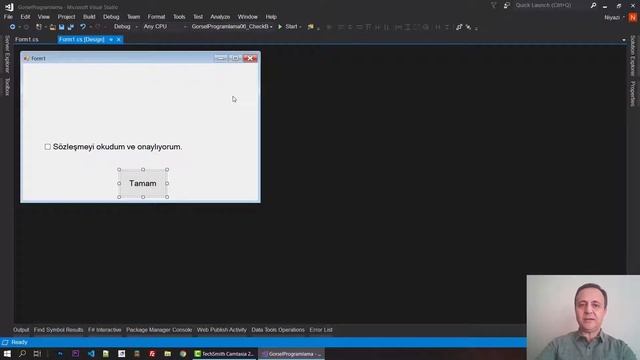The width and height of the screenshot is (640, 360).
Task: Click the feedback icon near Quick Launch
Action: [507, 5]
